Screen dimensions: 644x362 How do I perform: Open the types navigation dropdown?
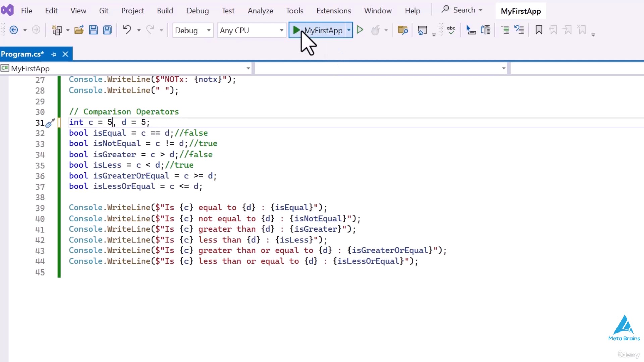point(381,68)
